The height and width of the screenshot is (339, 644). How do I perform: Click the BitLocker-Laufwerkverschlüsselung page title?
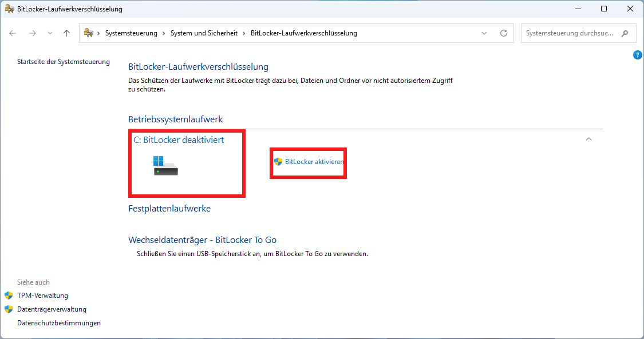point(199,67)
